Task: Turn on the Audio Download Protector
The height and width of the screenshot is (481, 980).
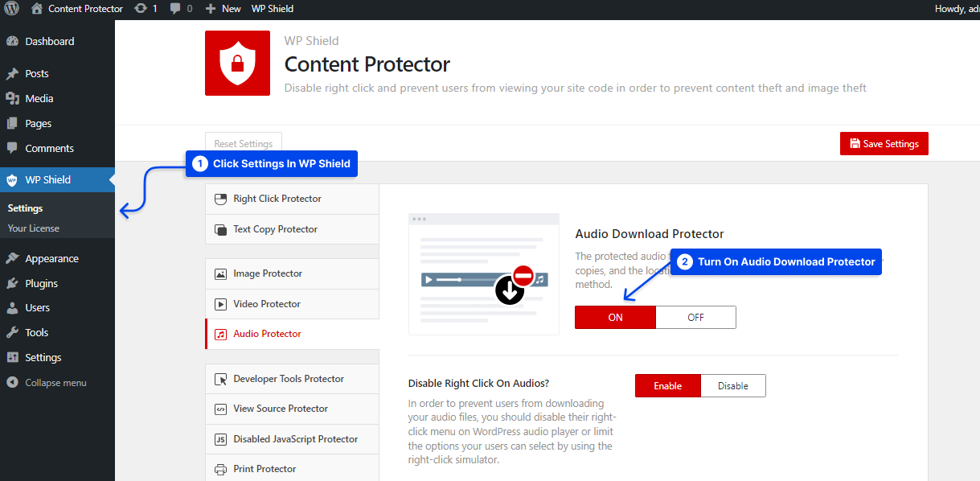Action: [615, 317]
